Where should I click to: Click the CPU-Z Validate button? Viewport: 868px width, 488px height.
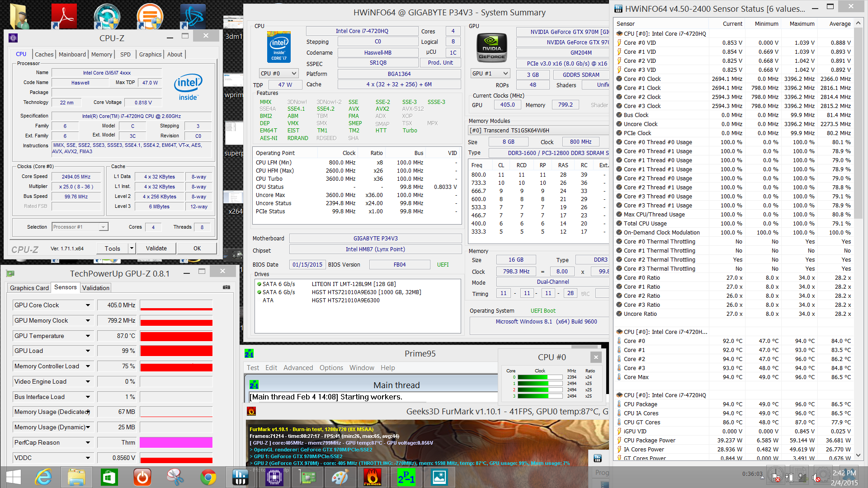pos(156,248)
